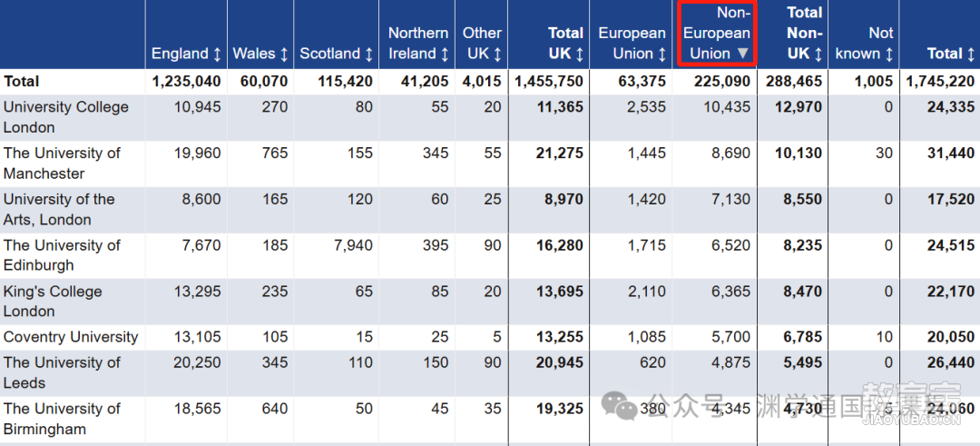Image resolution: width=980 pixels, height=446 pixels.
Task: Click Manchester total value 31,440
Action: coord(951,154)
